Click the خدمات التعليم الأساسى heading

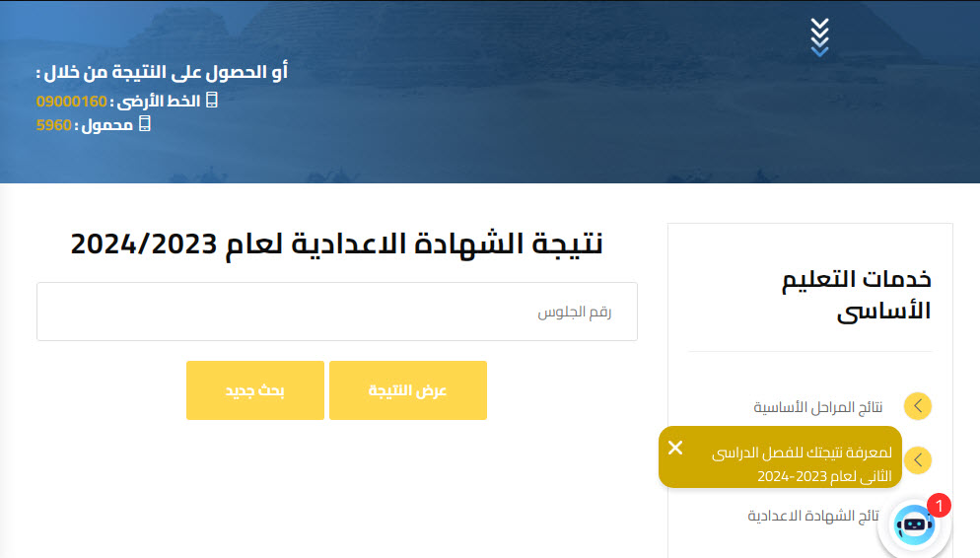pyautogui.click(x=856, y=295)
